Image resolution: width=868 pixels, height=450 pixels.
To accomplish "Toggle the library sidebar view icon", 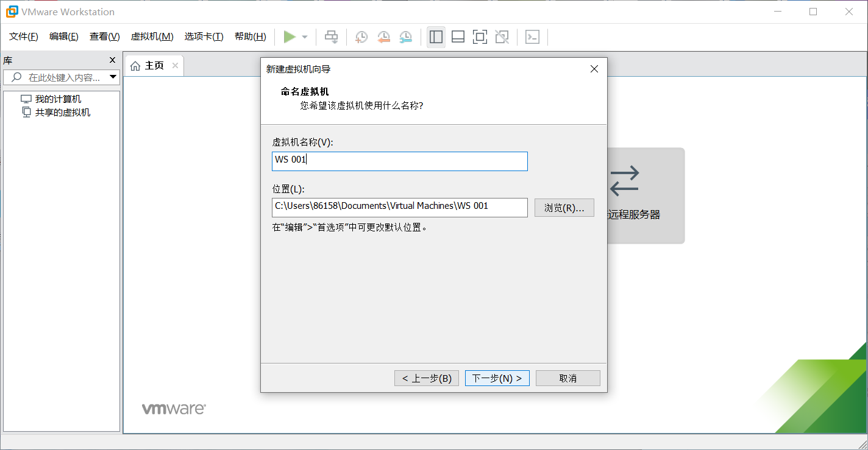I will point(436,37).
